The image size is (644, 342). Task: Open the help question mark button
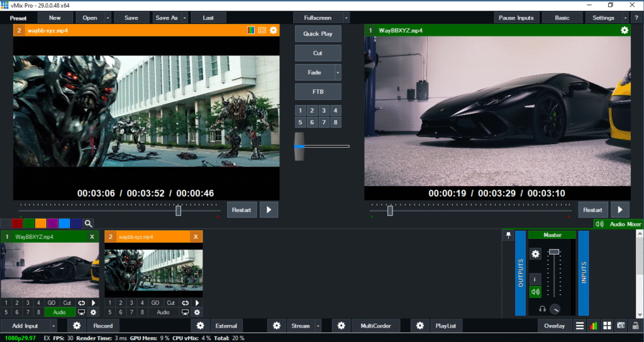click(636, 18)
